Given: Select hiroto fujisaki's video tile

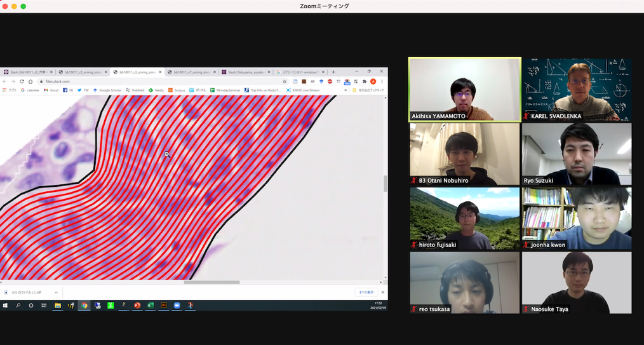Looking at the screenshot, I should click(x=465, y=219).
